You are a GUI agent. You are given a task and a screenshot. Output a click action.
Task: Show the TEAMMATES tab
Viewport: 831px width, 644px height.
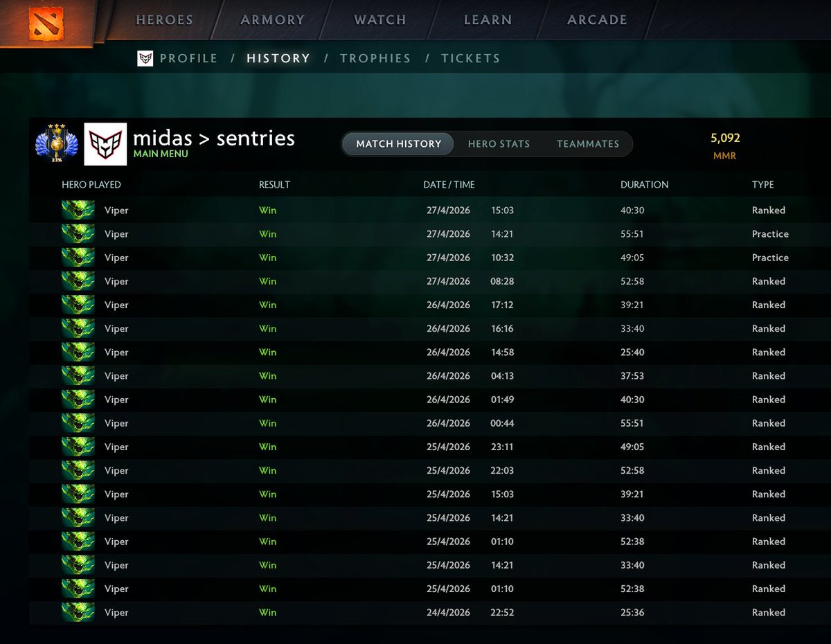(588, 144)
